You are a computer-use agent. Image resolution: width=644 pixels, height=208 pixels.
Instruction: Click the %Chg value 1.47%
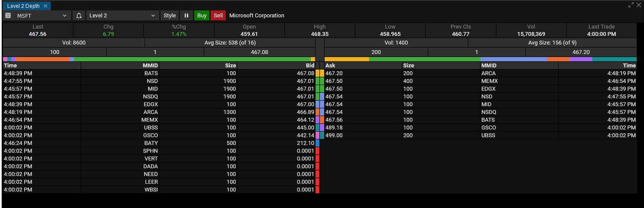[x=179, y=34]
